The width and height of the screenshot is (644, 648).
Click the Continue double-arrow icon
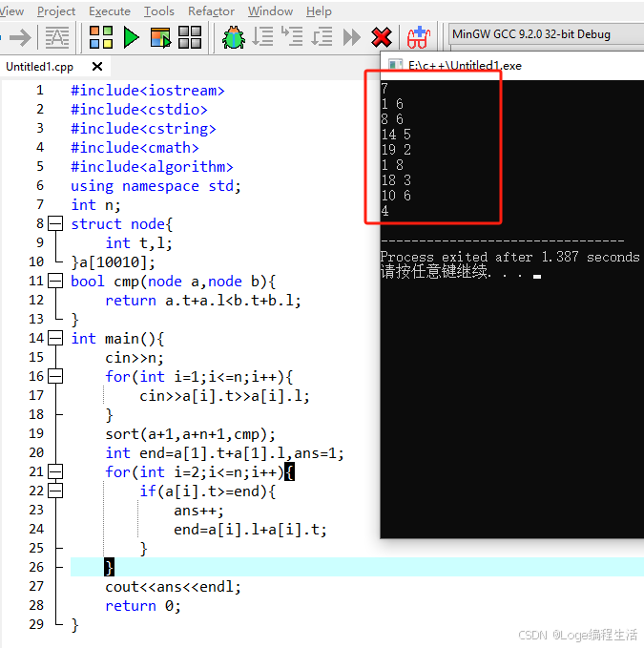pos(351,37)
